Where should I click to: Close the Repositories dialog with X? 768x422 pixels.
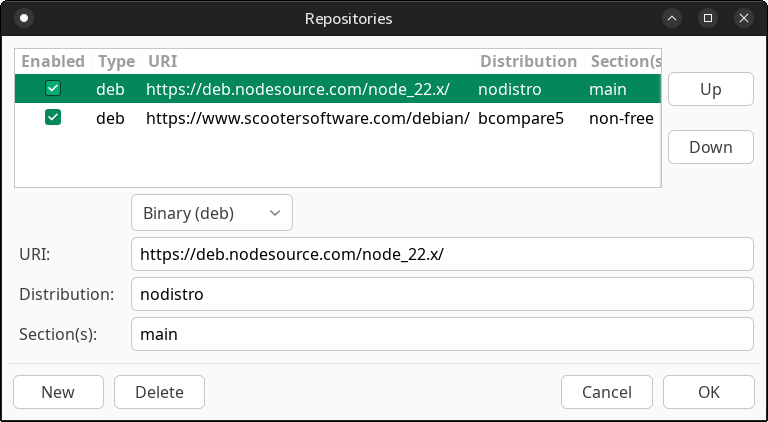tap(743, 18)
